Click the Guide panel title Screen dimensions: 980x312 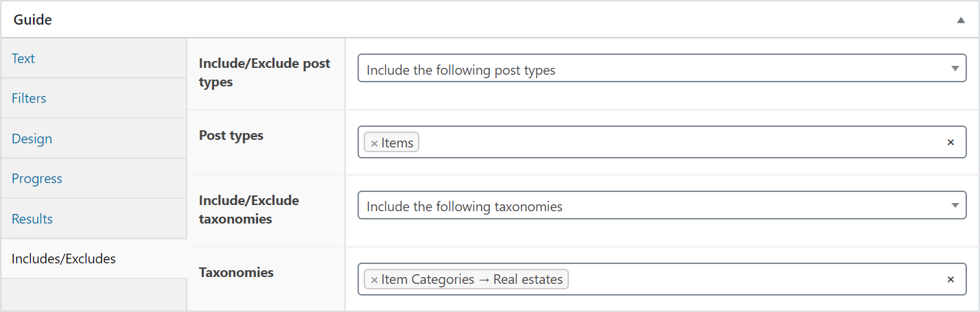(x=33, y=20)
